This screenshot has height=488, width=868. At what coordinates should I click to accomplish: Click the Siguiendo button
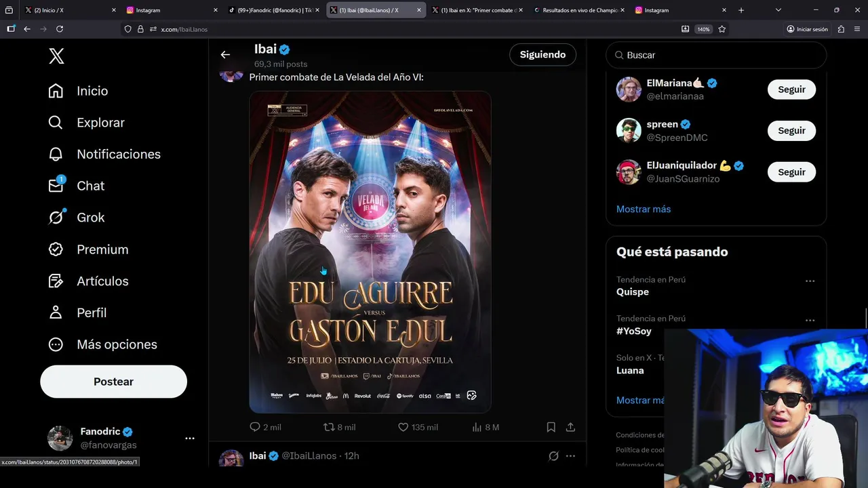click(542, 55)
